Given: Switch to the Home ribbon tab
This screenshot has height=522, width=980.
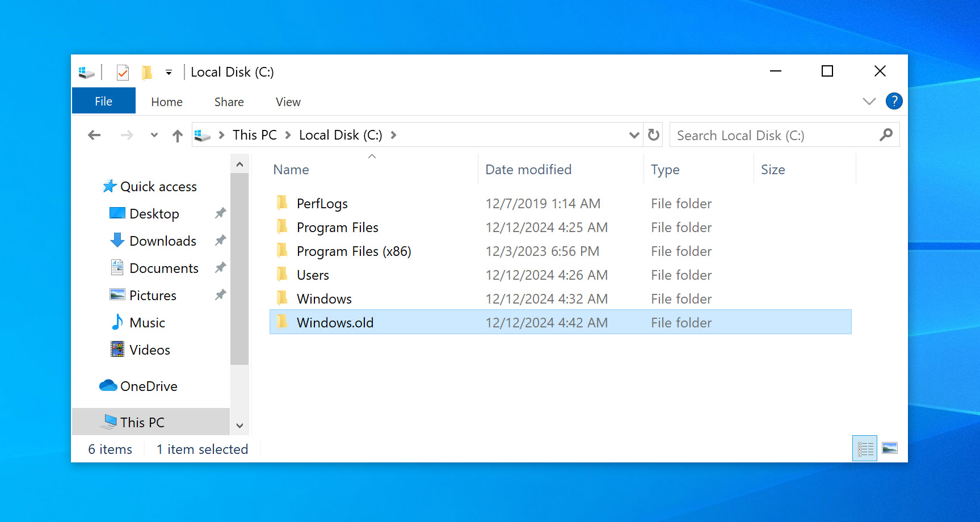Looking at the screenshot, I should pyautogui.click(x=167, y=102).
